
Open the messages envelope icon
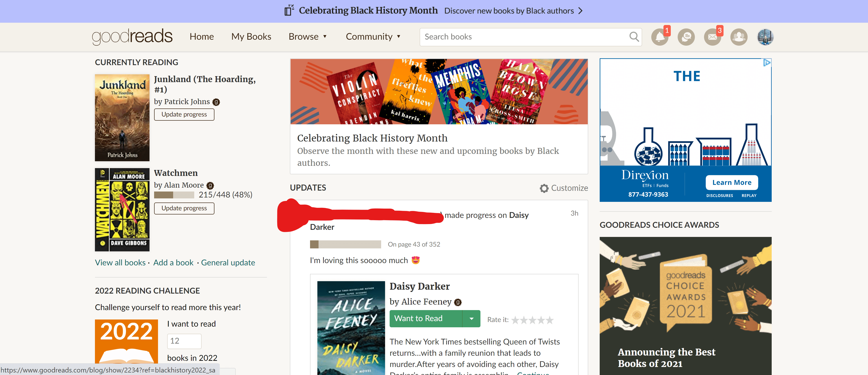[712, 37]
